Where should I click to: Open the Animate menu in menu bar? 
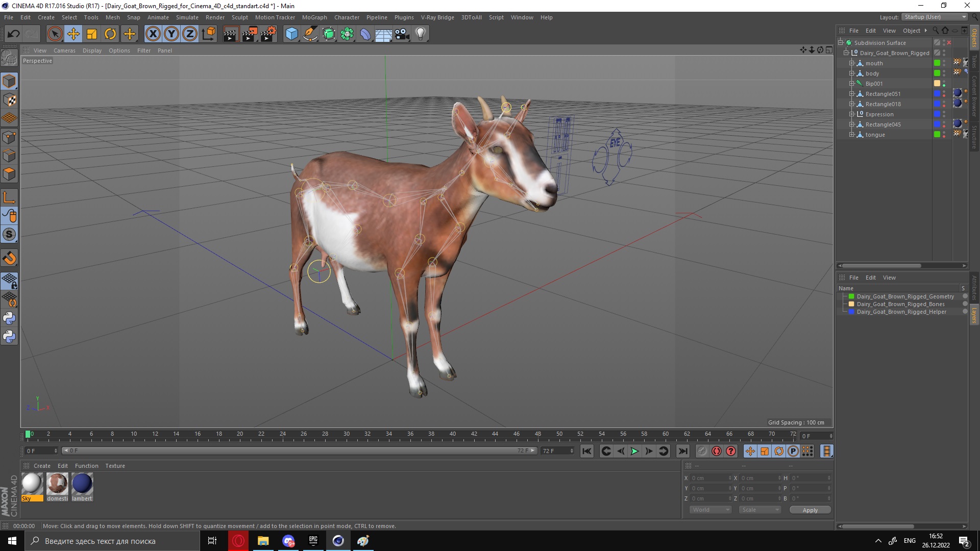[x=157, y=17]
